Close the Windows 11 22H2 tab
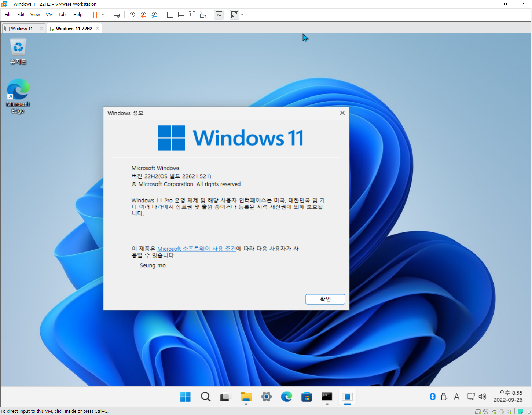The height and width of the screenshot is (415, 532). [x=98, y=29]
